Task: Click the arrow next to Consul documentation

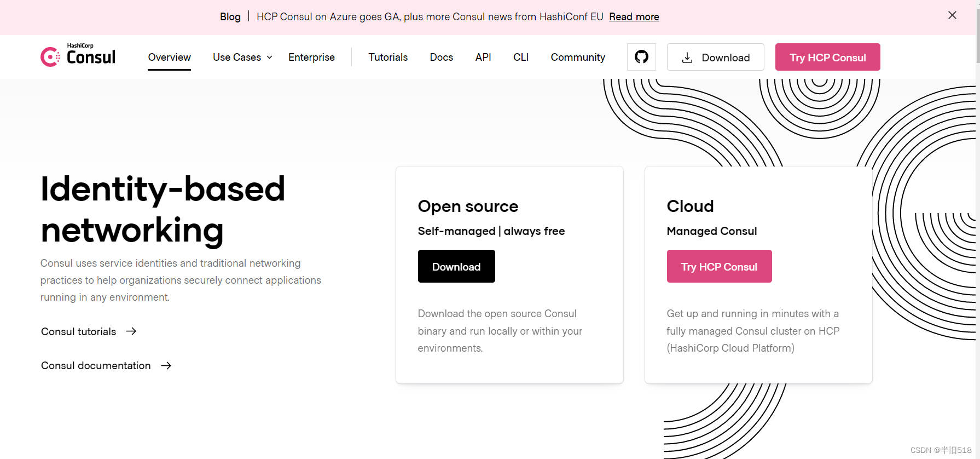Action: coord(166,365)
